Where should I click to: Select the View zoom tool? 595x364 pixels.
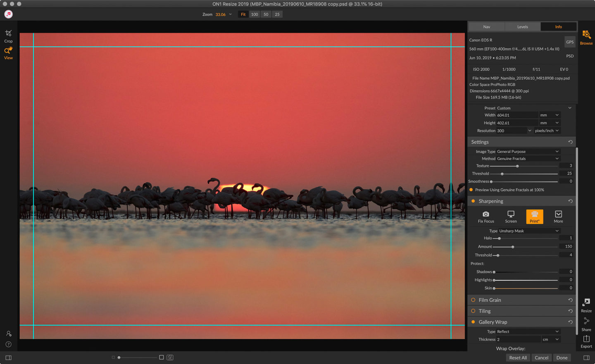click(8, 53)
